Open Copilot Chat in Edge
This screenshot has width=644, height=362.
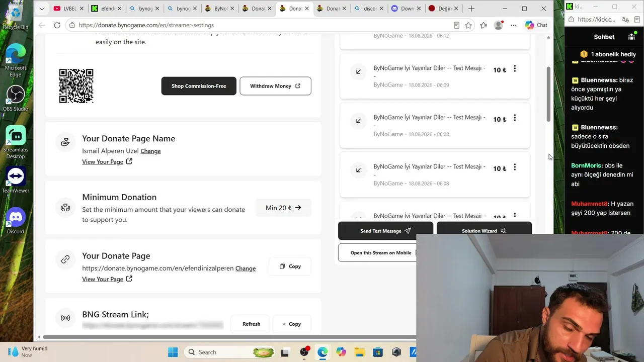click(x=536, y=25)
